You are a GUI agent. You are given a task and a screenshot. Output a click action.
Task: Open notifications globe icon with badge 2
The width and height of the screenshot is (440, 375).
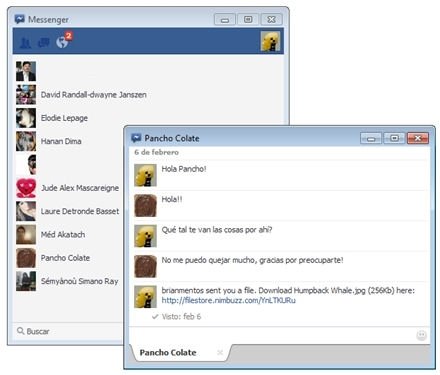[x=63, y=41]
